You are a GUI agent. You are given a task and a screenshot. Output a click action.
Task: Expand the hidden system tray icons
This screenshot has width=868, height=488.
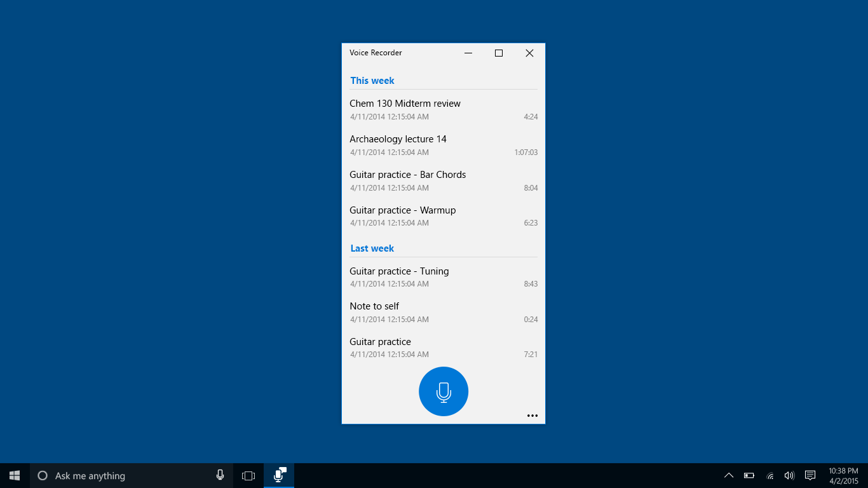729,475
